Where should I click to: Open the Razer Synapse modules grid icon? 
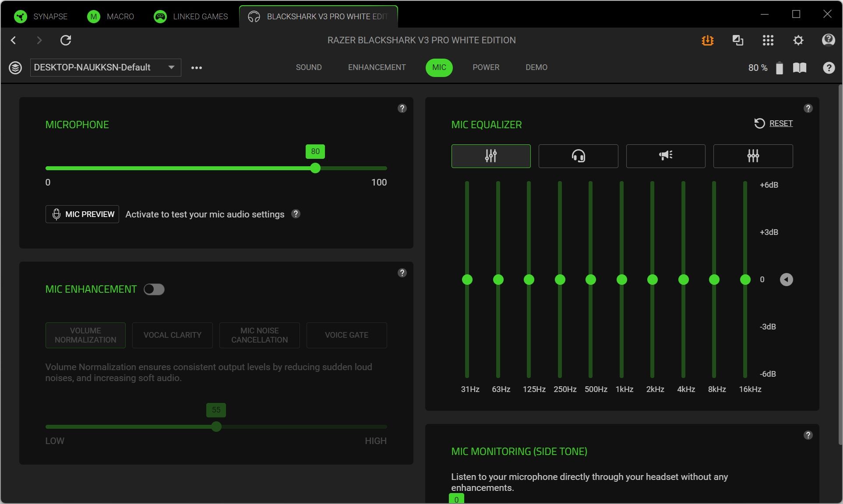[769, 40]
